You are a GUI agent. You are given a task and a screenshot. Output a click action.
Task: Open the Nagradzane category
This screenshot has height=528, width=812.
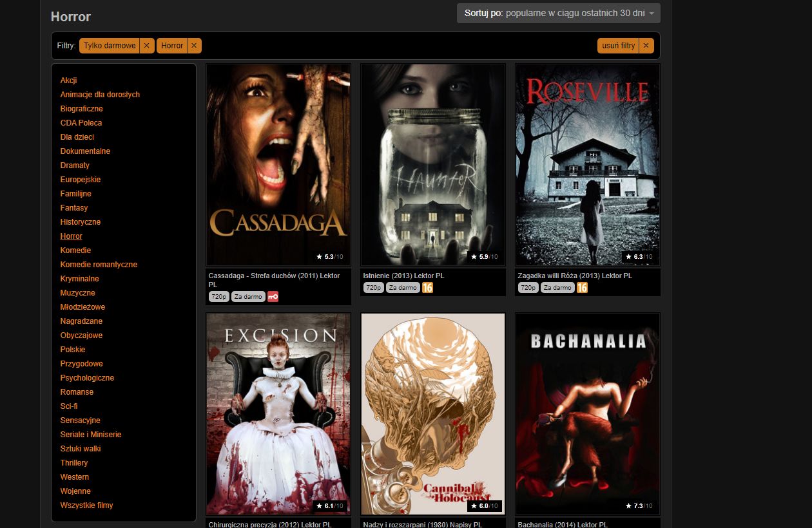tap(81, 321)
